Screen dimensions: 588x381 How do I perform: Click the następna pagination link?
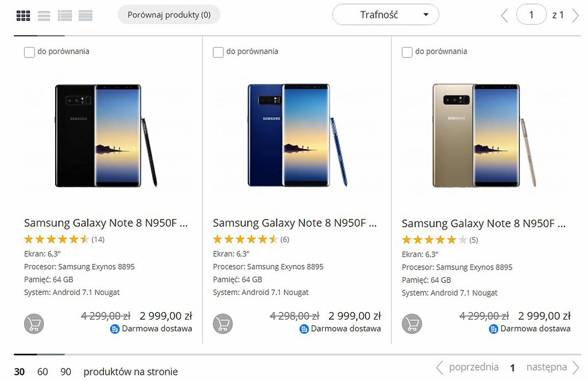pyautogui.click(x=547, y=367)
